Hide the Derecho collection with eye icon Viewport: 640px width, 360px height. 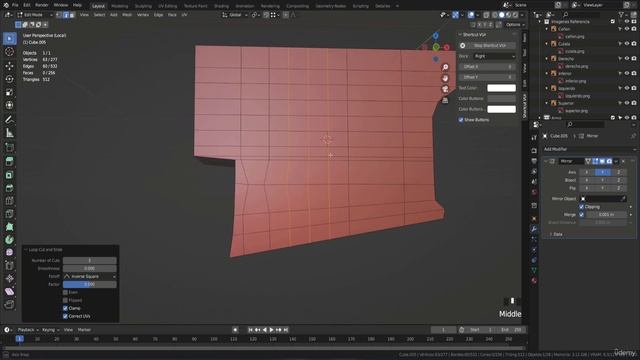pos(627,59)
